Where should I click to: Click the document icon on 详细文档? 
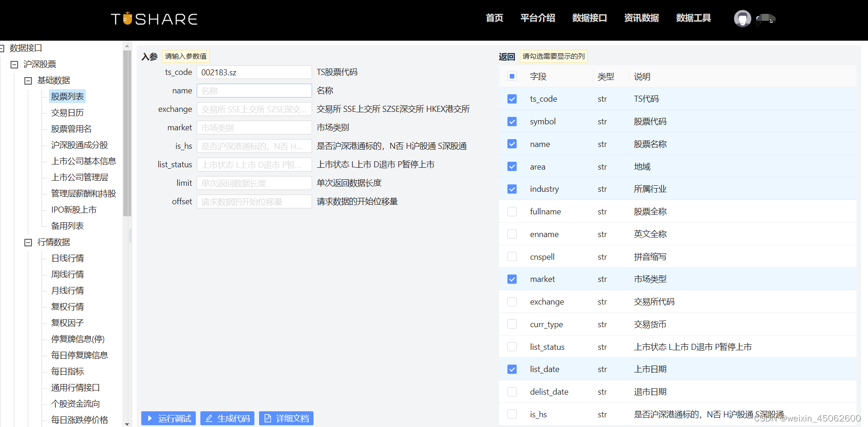coord(268,418)
